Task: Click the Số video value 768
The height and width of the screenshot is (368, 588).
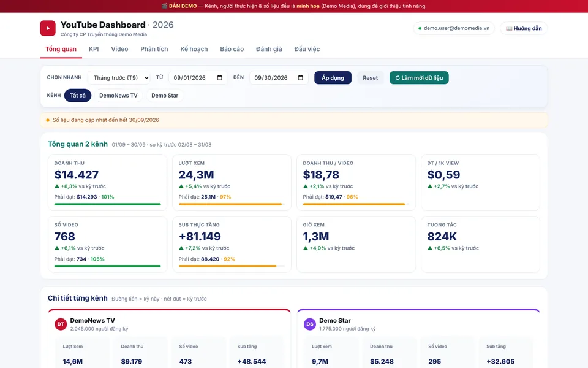Action: point(64,237)
